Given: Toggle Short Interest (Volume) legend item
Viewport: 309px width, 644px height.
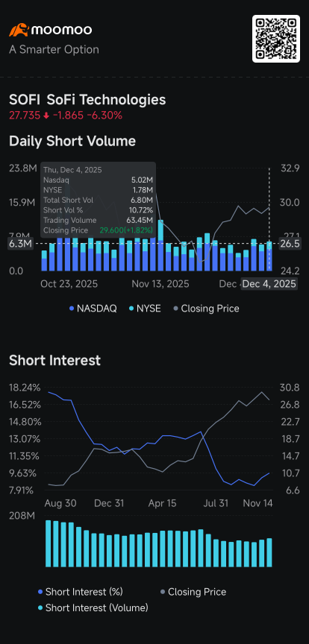Looking at the screenshot, I should 93,608.
